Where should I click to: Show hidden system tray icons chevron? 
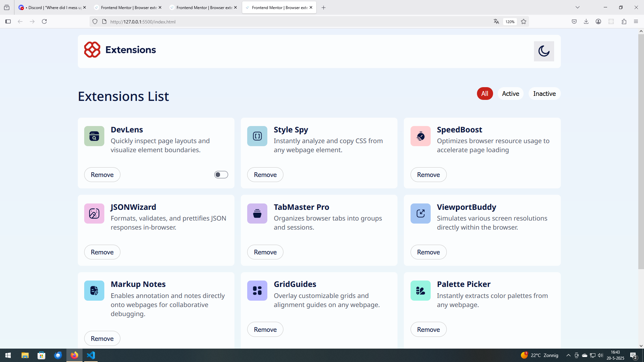pos(568,355)
